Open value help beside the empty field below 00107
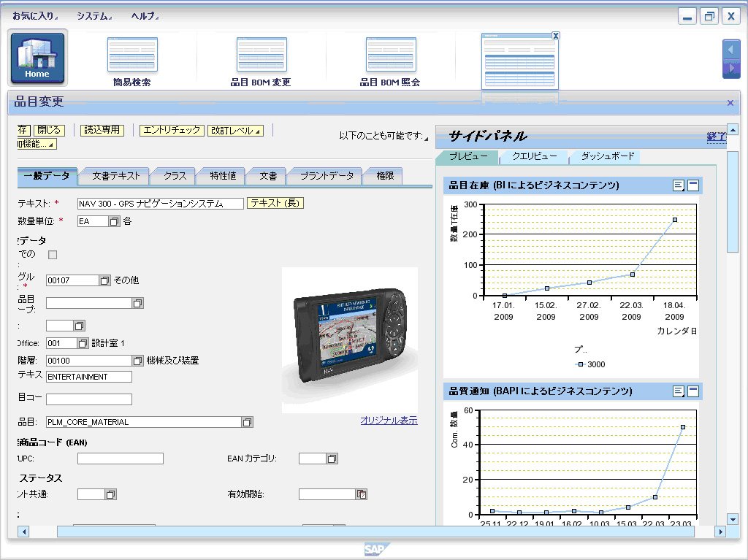 pyautogui.click(x=137, y=303)
